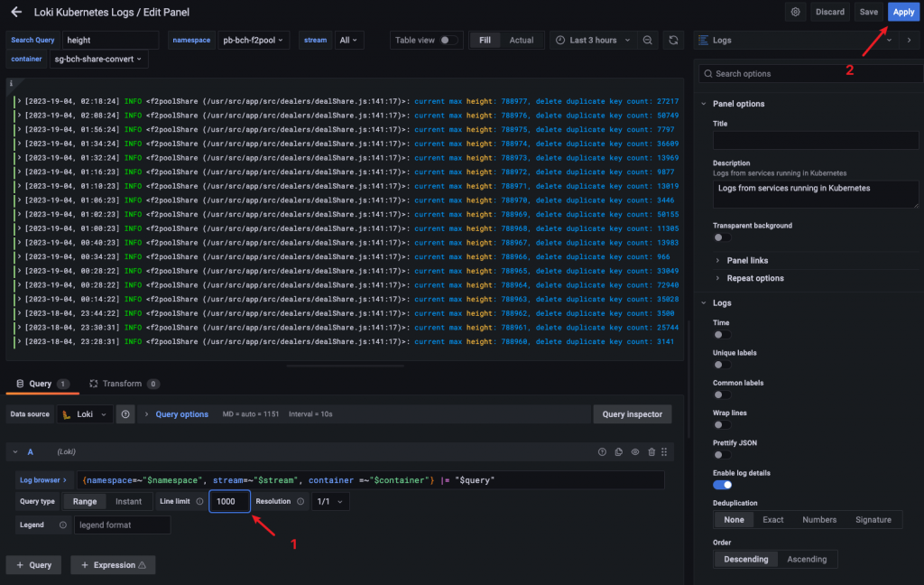Grab the drag handle for query A
The width and height of the screenshot is (924, 585).
coord(664,451)
